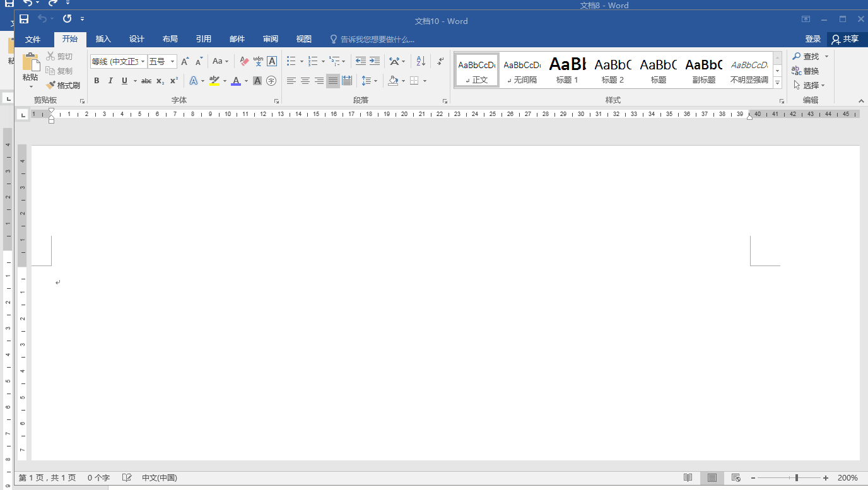
Task: Center align the text
Action: point(305,81)
